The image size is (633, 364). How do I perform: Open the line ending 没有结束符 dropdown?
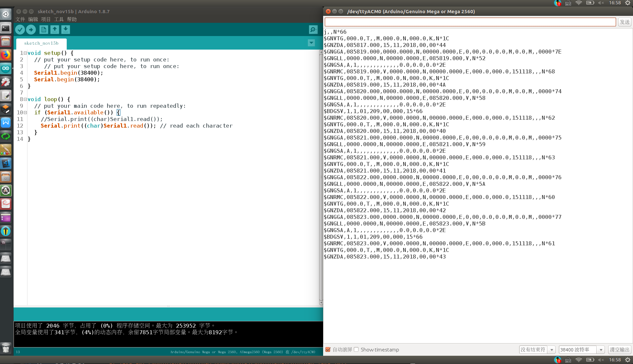537,349
